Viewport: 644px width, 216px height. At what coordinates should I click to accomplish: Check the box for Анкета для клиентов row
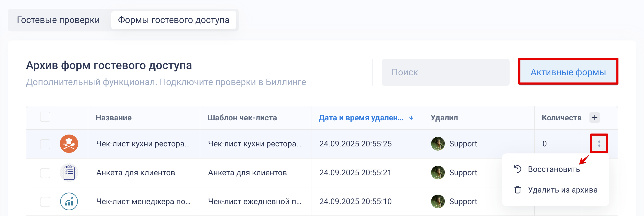(x=45, y=173)
